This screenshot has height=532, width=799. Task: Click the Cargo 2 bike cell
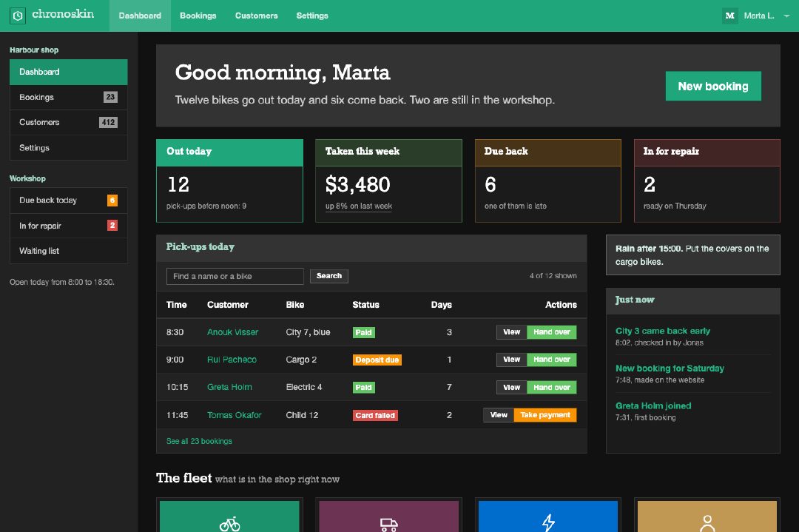(x=301, y=360)
